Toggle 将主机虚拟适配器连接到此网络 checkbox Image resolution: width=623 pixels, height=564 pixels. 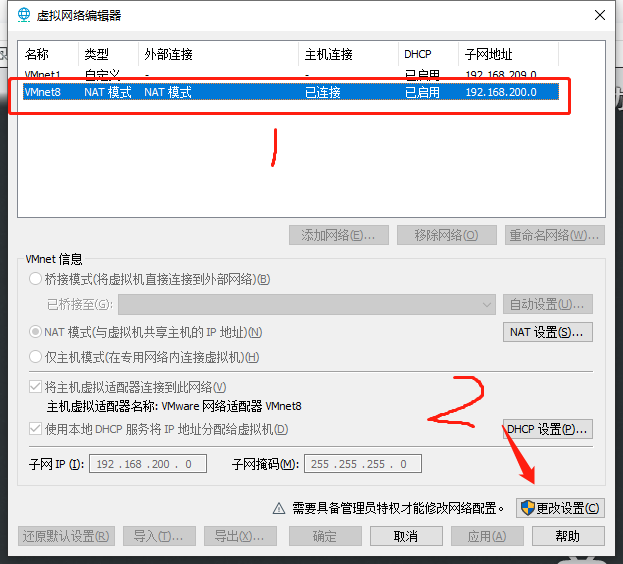click(35, 387)
